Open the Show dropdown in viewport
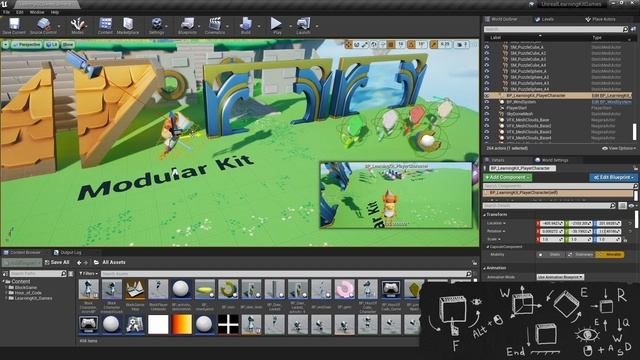This screenshot has height=360, width=640. tap(67, 44)
